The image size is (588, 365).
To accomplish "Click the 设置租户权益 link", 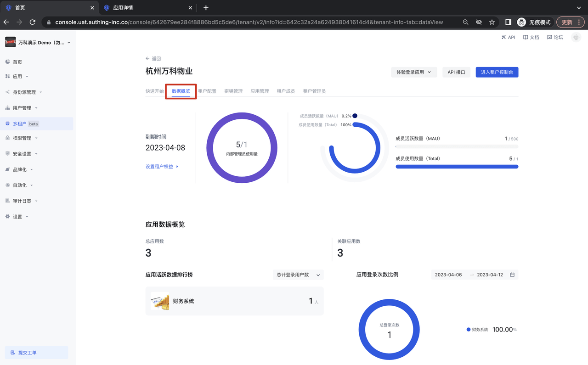I will pyautogui.click(x=162, y=167).
